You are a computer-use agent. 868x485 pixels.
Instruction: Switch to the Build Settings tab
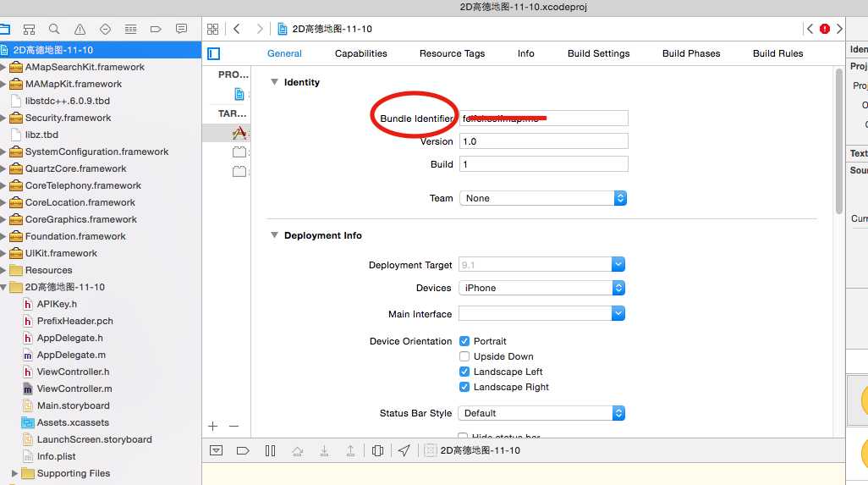pos(598,53)
